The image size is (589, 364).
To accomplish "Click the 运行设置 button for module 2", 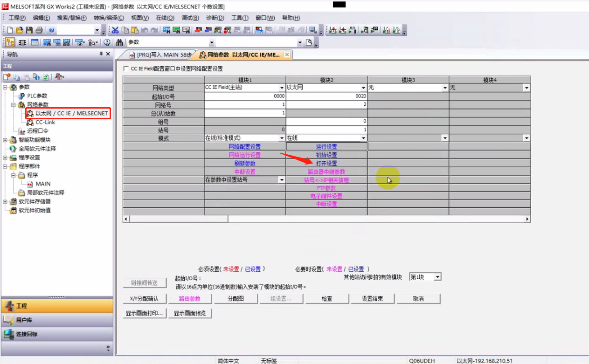I will click(x=326, y=147).
